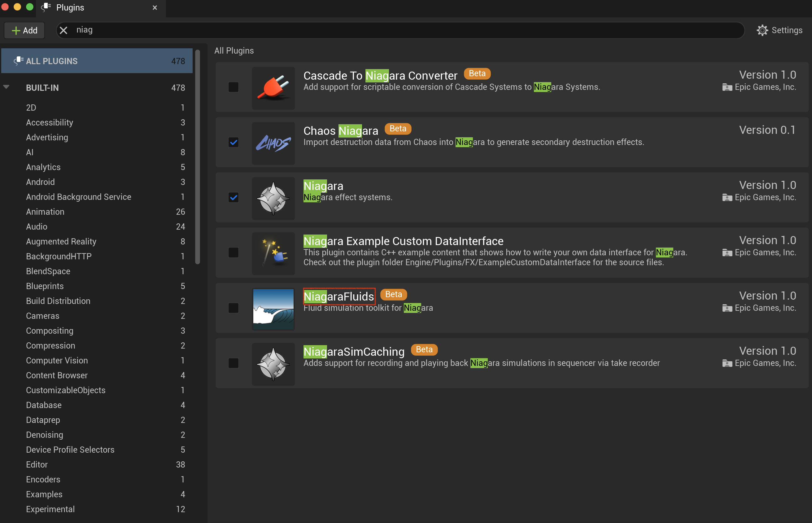
Task: Click the Beta badge on NiagaraSimCaching
Action: point(424,349)
